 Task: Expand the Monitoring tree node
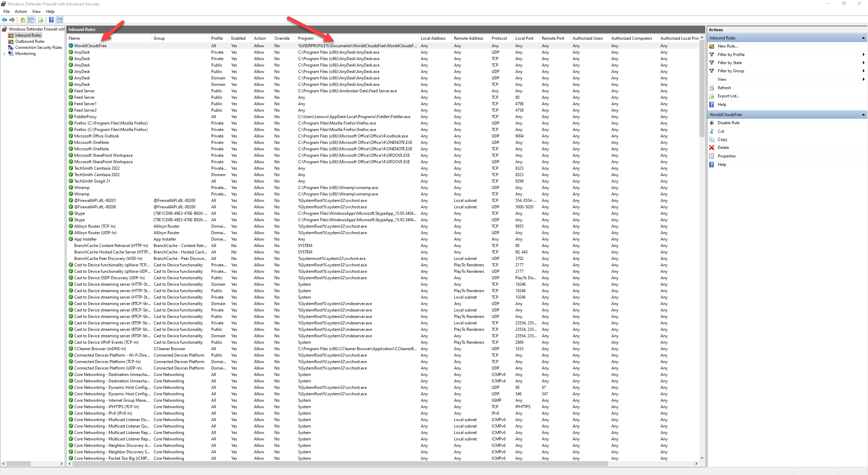pyautogui.click(x=4, y=54)
